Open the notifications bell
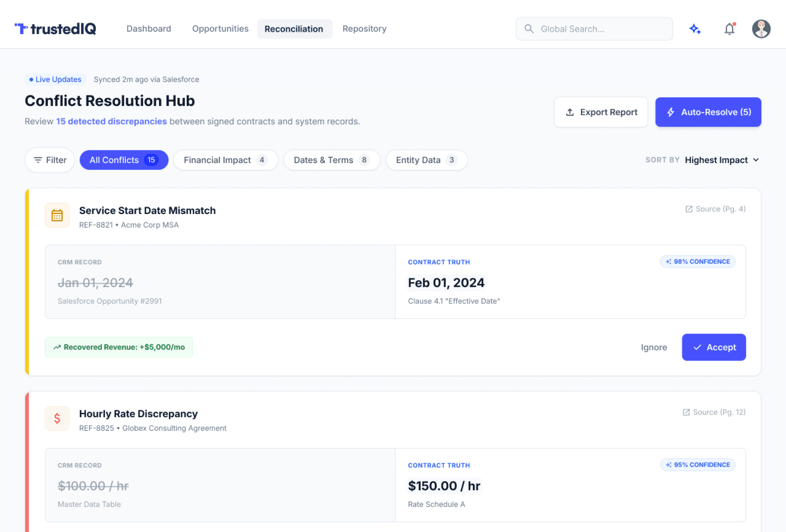The width and height of the screenshot is (786, 532). [x=729, y=29]
